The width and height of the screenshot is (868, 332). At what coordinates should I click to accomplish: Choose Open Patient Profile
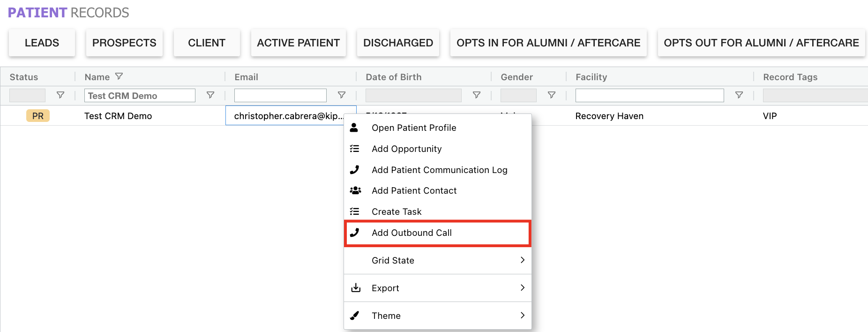[414, 128]
